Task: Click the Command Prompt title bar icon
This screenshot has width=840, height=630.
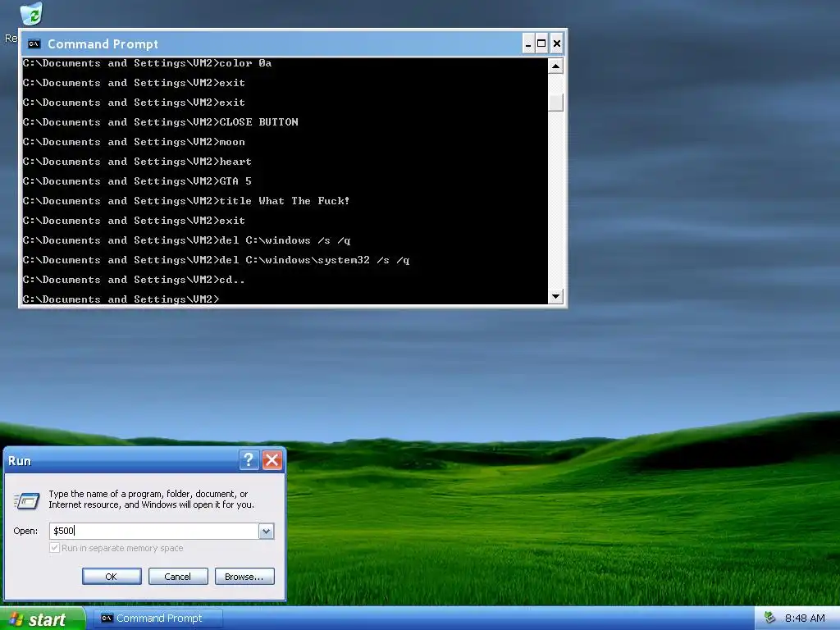Action: click(x=34, y=44)
